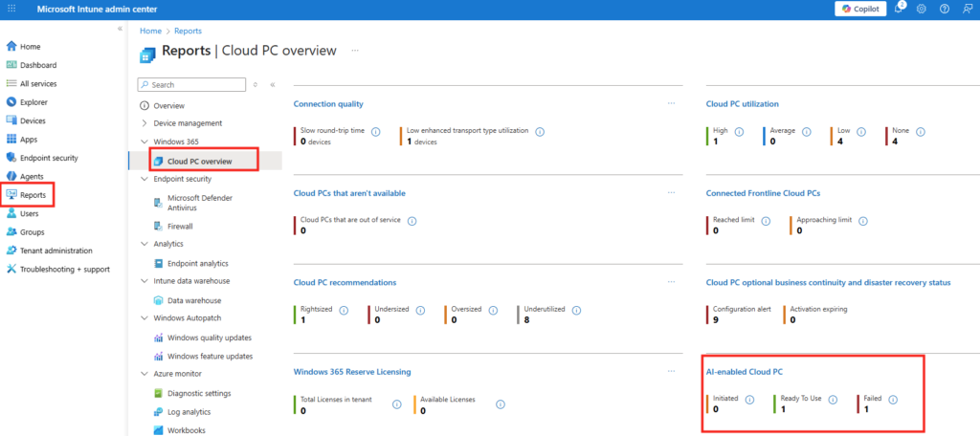Image resolution: width=980 pixels, height=436 pixels.
Task: Open Tenant administration in sidebar
Action: (56, 251)
